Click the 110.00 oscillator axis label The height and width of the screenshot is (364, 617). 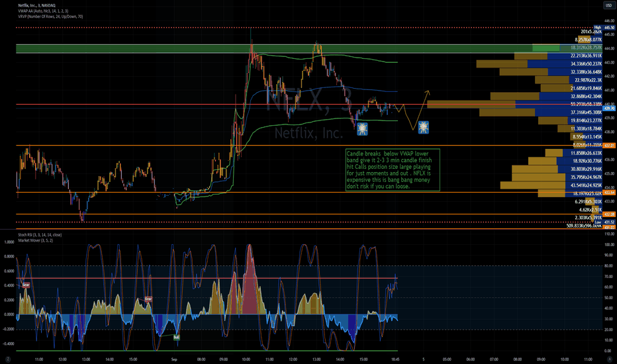609,234
